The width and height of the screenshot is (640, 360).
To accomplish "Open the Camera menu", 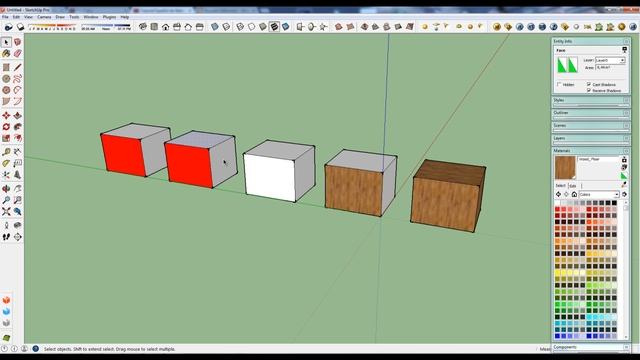I will tap(44, 17).
